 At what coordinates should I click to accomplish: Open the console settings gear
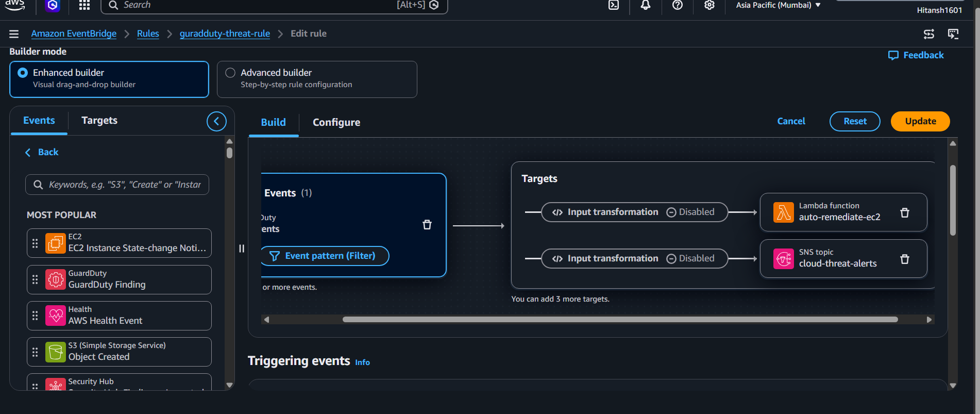coord(709,5)
